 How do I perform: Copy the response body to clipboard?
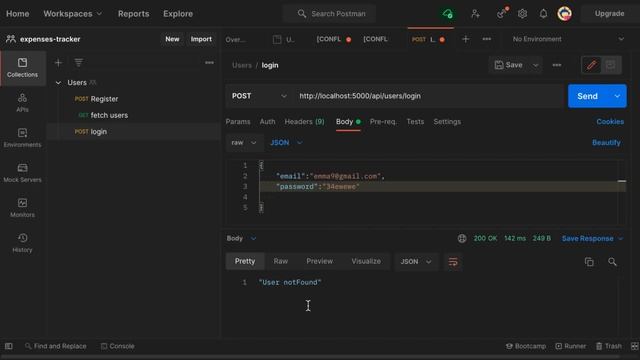click(x=589, y=262)
